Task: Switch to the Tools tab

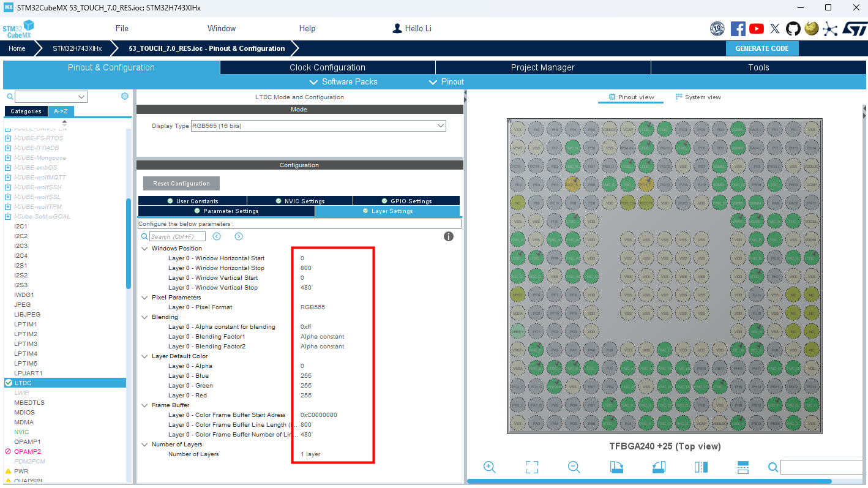Action: (x=759, y=67)
